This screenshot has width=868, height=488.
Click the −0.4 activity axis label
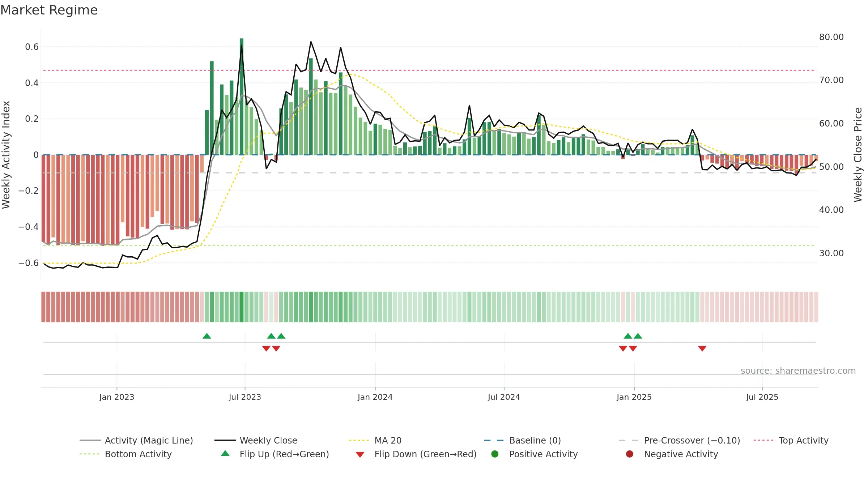point(29,227)
